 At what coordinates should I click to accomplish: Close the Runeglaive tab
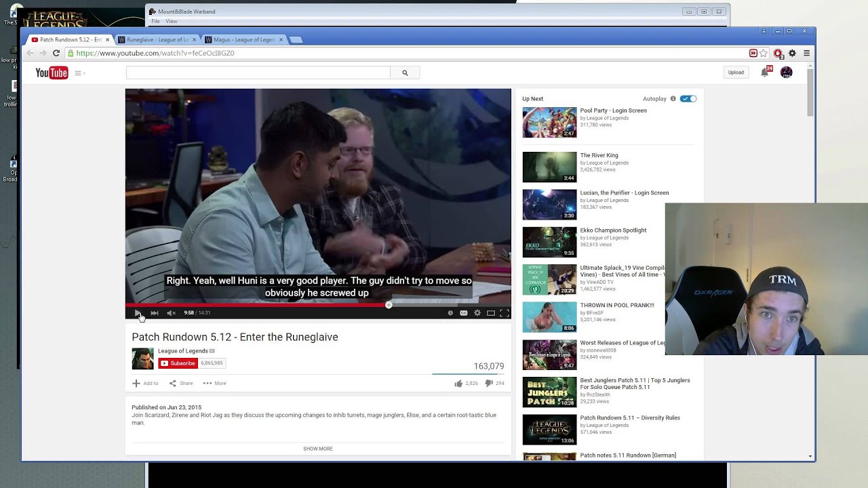click(x=195, y=40)
